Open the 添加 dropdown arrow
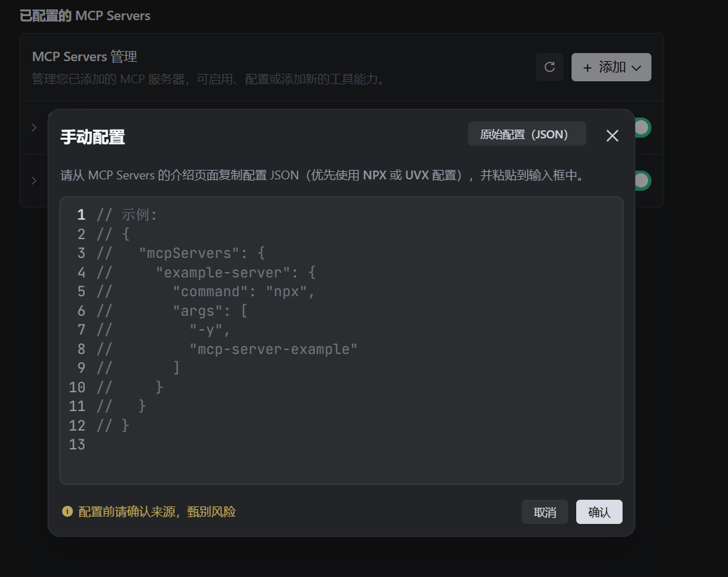The image size is (728, 577). [637, 68]
